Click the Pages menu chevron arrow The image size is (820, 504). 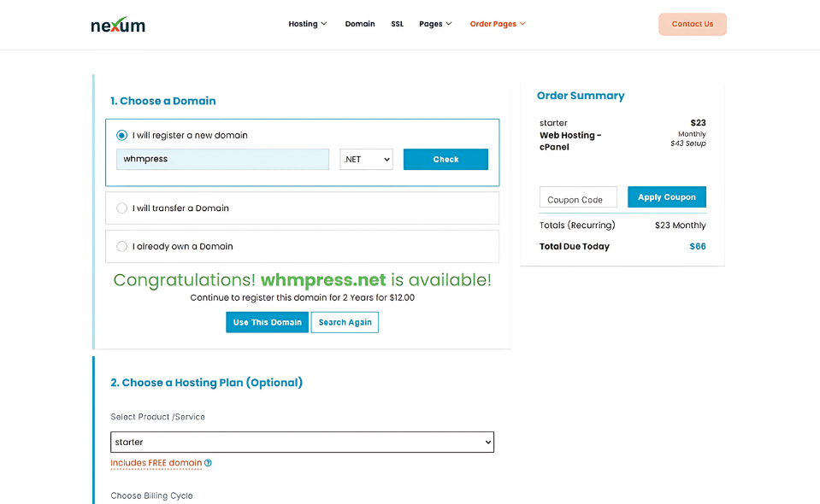click(x=449, y=24)
